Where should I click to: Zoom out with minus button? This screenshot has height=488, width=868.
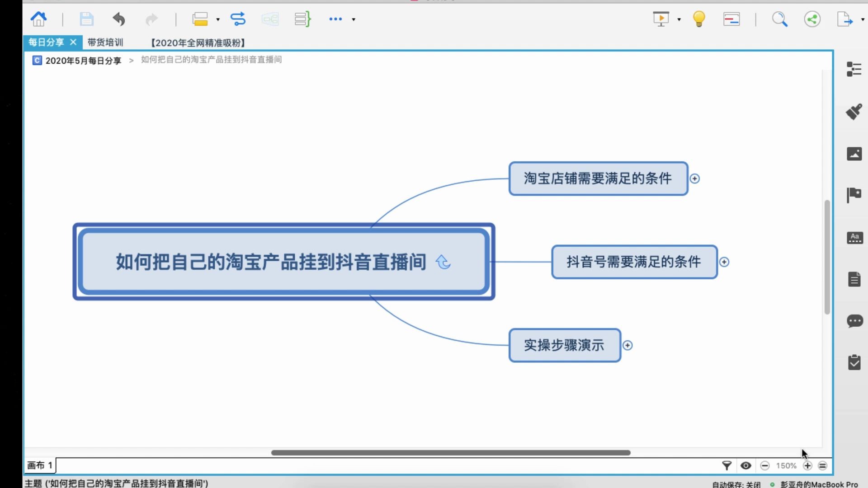[x=765, y=465]
